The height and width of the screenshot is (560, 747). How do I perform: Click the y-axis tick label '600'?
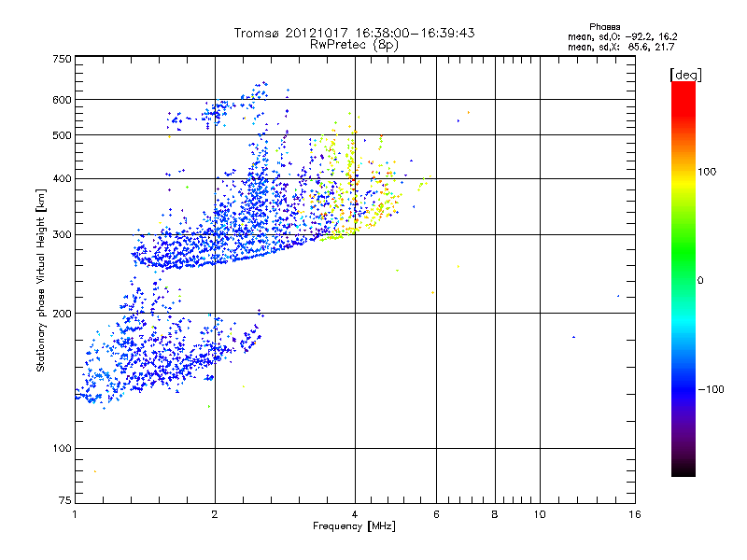(x=62, y=100)
